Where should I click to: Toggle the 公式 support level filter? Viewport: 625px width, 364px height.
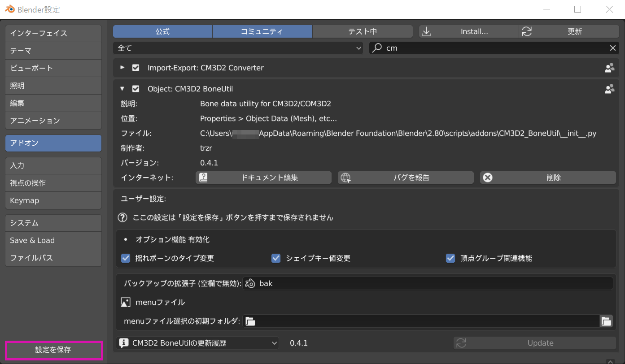pyautogui.click(x=162, y=31)
